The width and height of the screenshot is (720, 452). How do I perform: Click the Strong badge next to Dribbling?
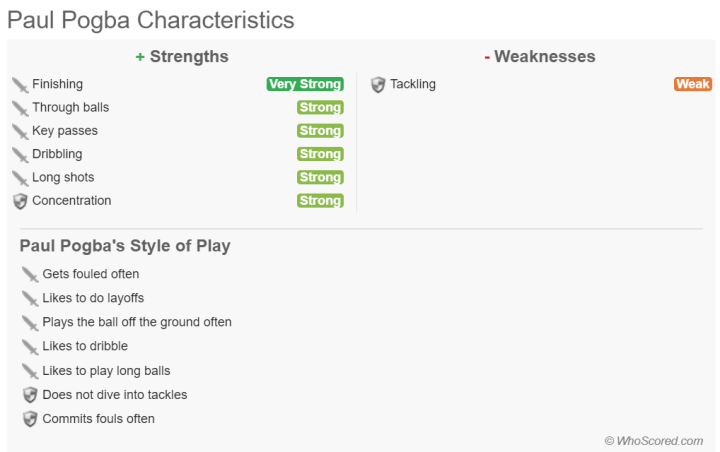tap(320, 154)
